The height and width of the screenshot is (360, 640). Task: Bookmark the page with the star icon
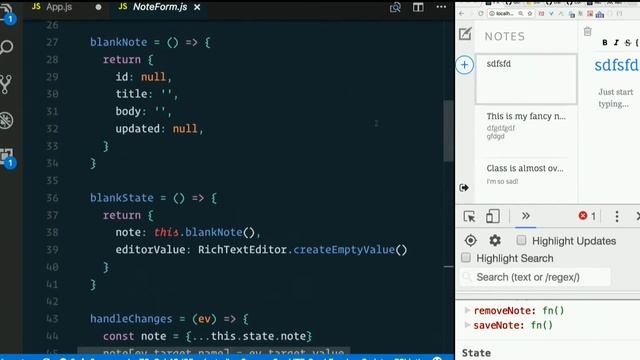530,13
